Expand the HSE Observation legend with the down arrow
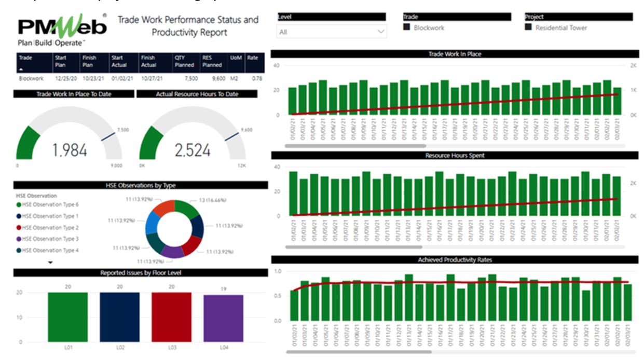The height and width of the screenshot is (358, 644). (x=50, y=263)
